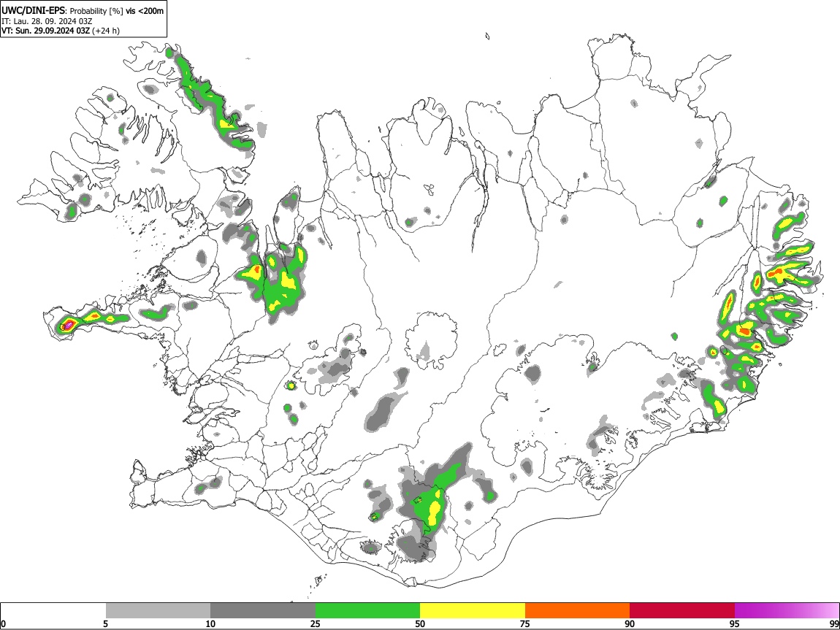Click the legend tick label '50'

pos(420,623)
